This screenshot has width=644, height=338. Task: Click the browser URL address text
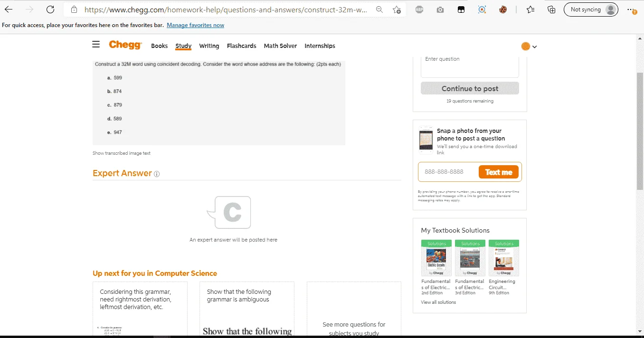click(226, 9)
